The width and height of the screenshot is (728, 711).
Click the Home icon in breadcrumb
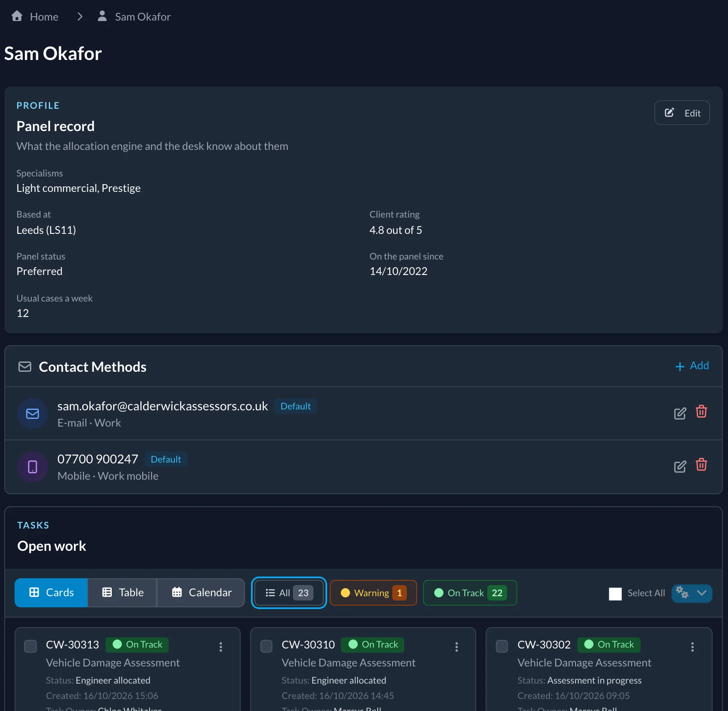click(x=17, y=16)
